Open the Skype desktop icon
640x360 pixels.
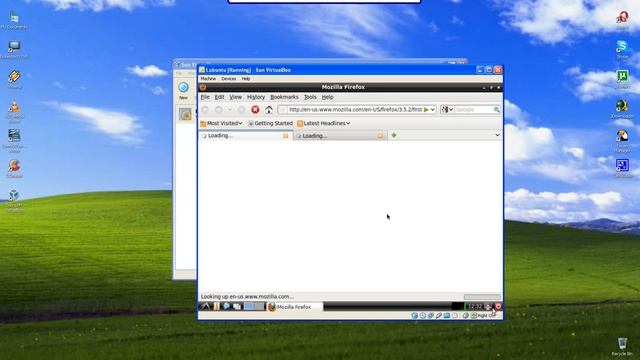(622, 50)
